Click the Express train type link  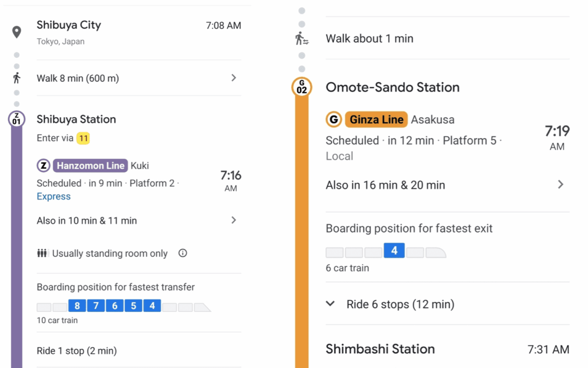pyautogui.click(x=53, y=196)
